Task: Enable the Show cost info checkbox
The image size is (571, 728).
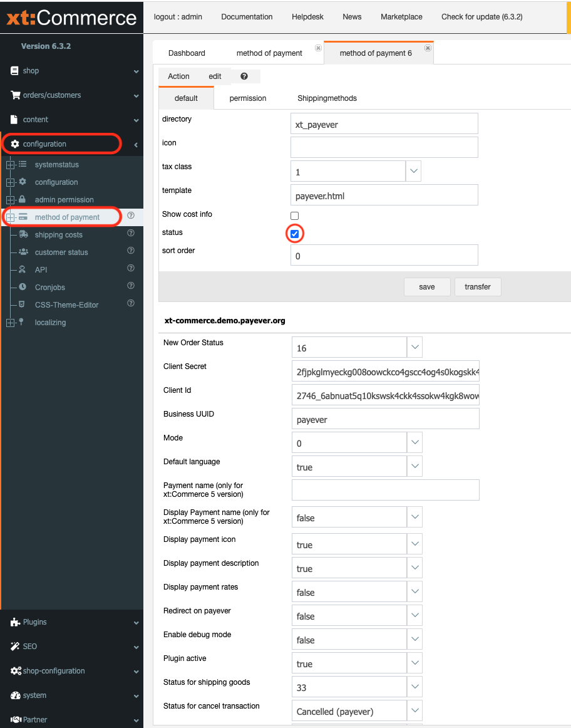Action: 294,216
